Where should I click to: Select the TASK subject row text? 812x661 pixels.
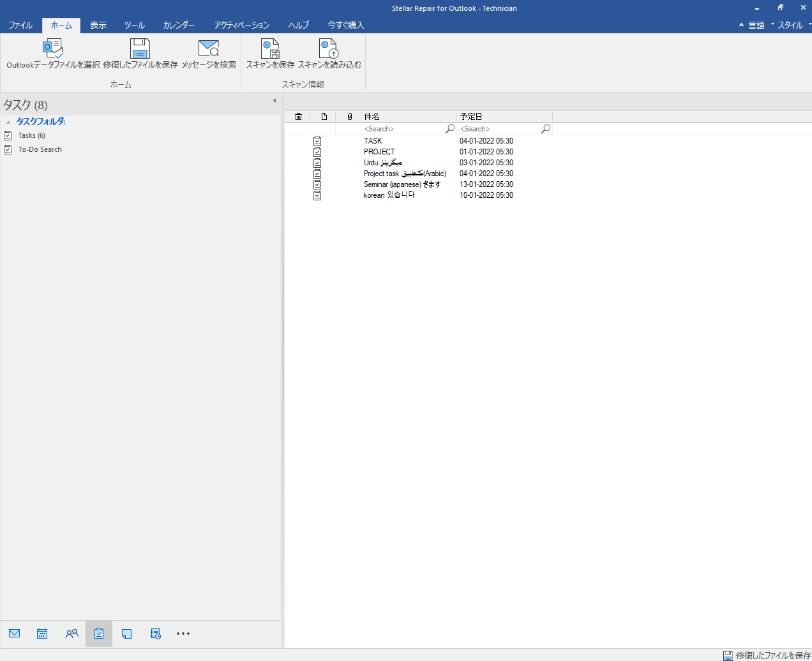coord(373,141)
